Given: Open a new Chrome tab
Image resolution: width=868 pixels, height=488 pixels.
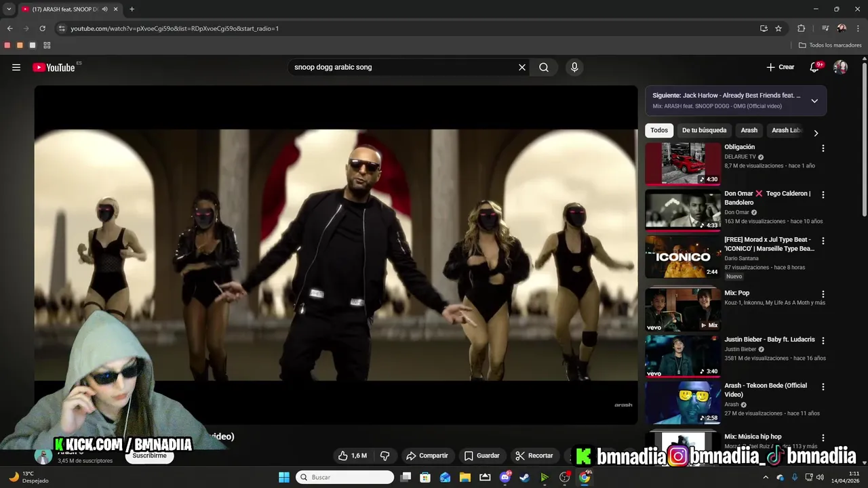Looking at the screenshot, I should point(132,9).
